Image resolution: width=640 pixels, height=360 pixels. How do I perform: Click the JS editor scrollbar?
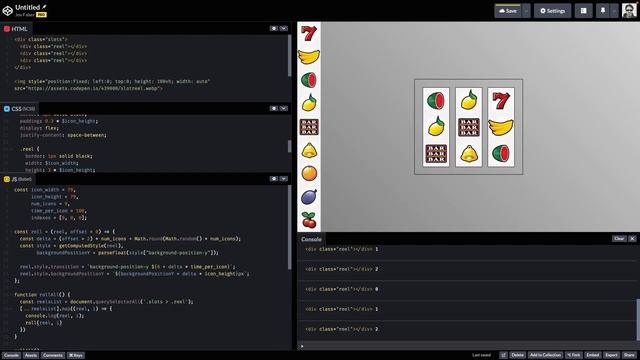tap(290, 227)
